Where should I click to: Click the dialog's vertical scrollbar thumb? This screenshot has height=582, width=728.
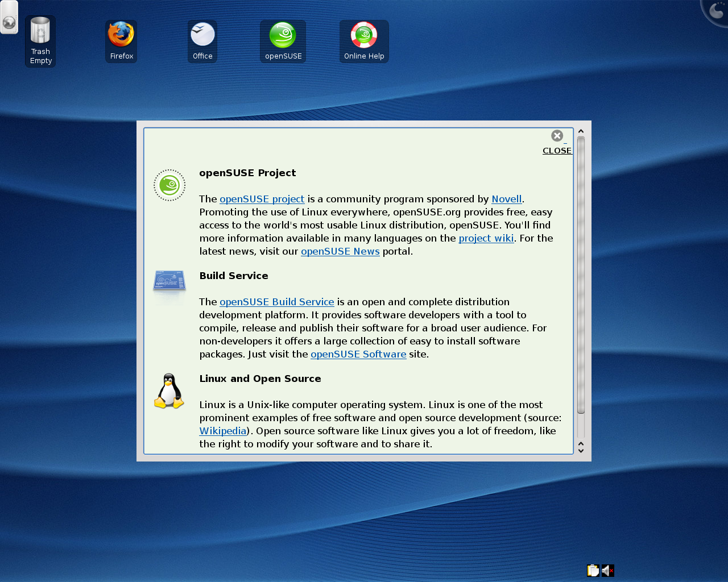point(581,275)
